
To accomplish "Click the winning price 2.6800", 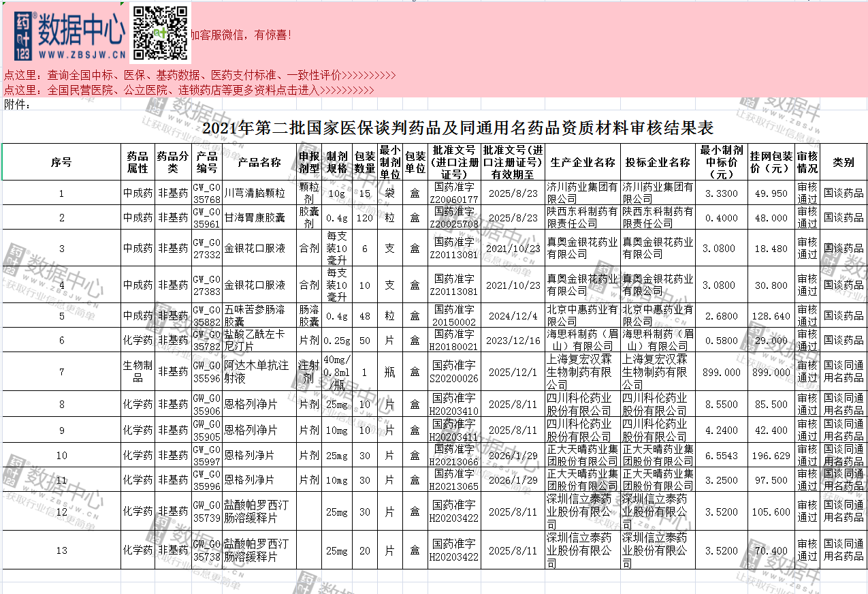I will (x=722, y=315).
